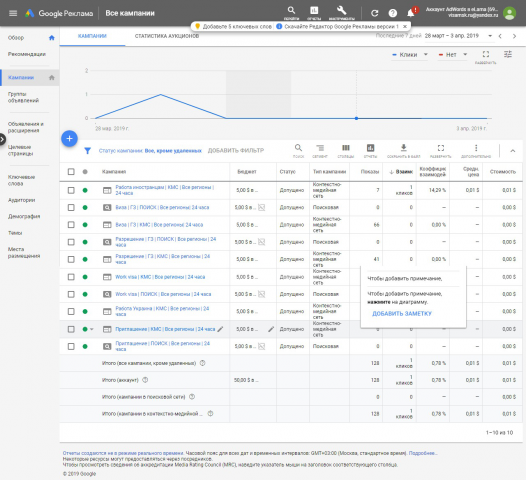Check the Work visa ПОИСК campaign checkbox
This screenshot has height=480, width=526.
tap(71, 294)
